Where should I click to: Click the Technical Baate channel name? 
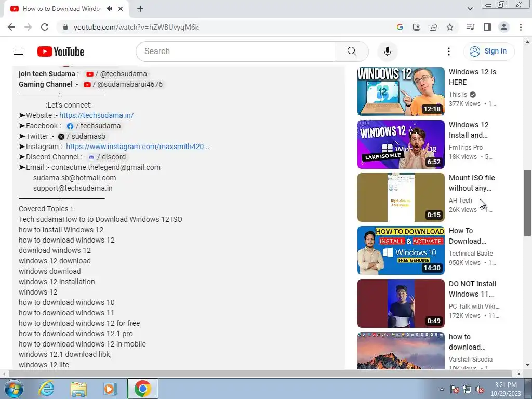pyautogui.click(x=471, y=253)
